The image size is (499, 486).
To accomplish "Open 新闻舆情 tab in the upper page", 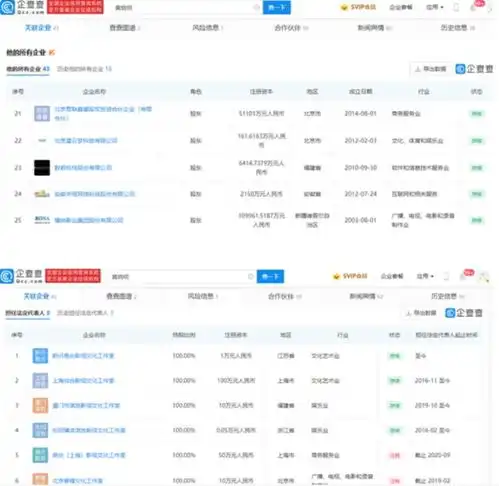I will (x=374, y=28).
